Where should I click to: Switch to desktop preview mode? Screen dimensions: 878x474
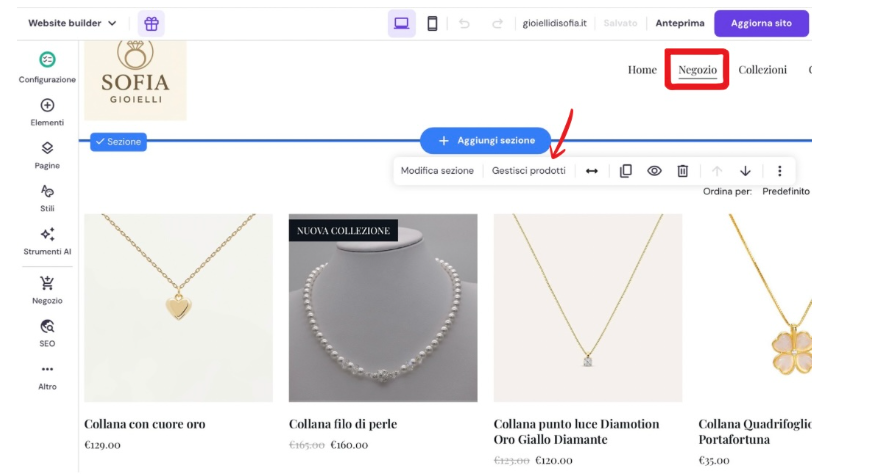tap(401, 23)
